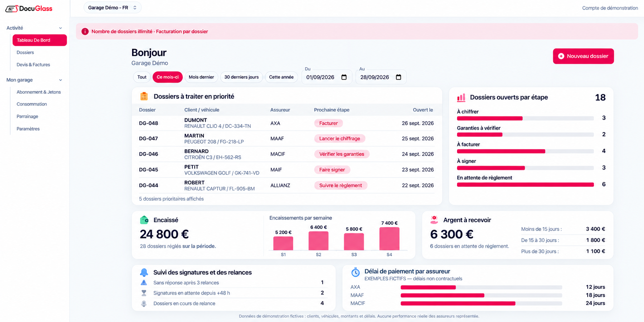Click the En attente de règlement progress bar
This screenshot has width=644, height=322.
525,185
